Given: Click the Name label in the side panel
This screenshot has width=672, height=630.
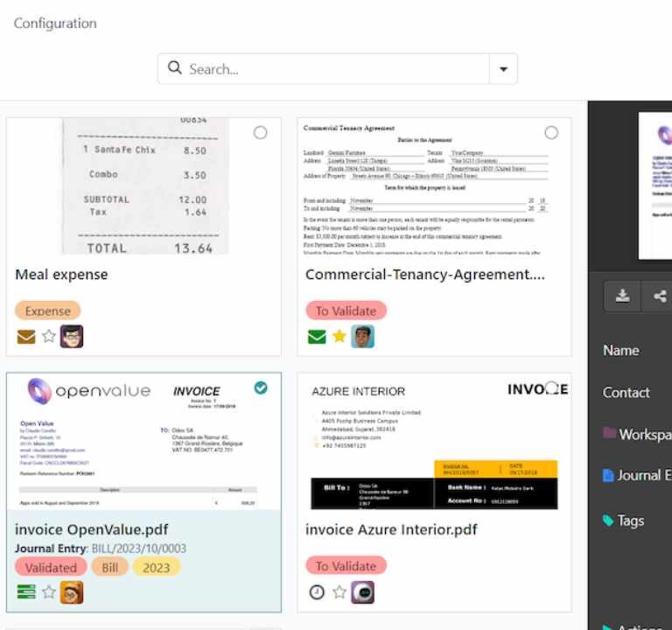Looking at the screenshot, I should click(620, 350).
